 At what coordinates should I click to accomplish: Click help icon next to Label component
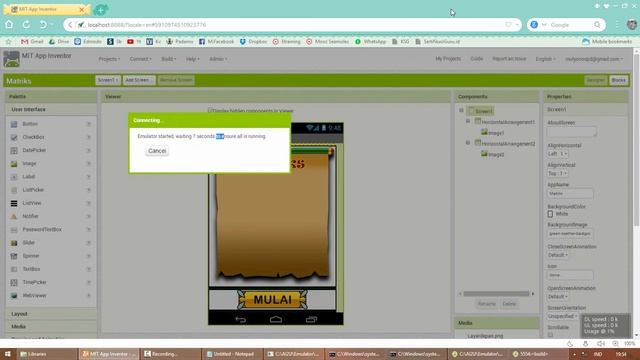89,177
